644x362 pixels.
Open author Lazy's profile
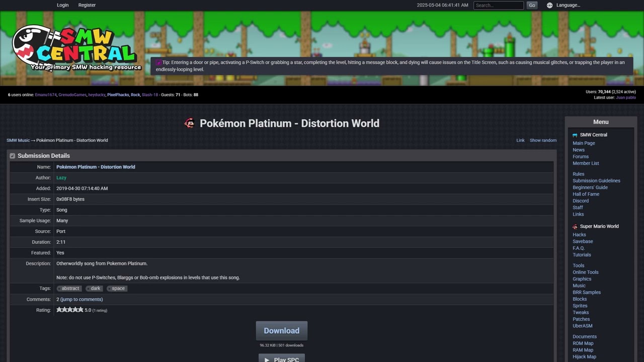coord(61,177)
